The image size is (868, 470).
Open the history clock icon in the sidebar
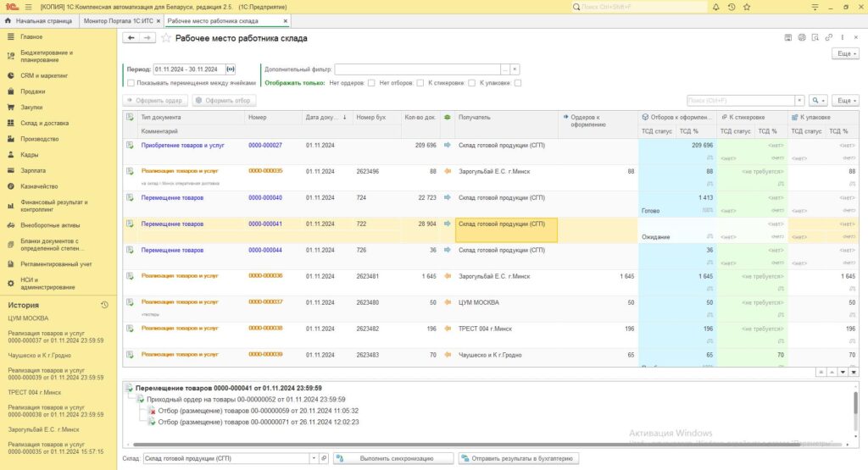pos(104,305)
